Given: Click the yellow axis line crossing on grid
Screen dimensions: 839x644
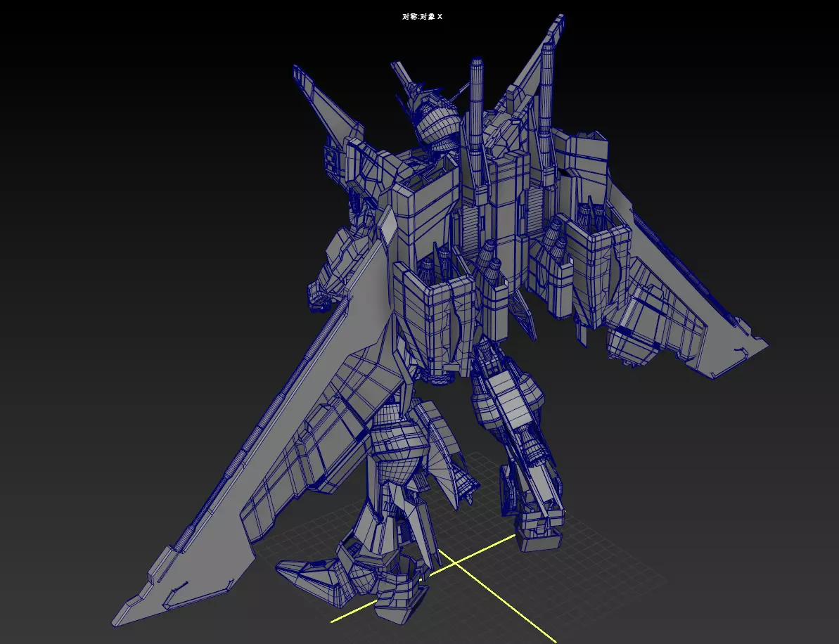Looking at the screenshot, I should pos(454,563).
